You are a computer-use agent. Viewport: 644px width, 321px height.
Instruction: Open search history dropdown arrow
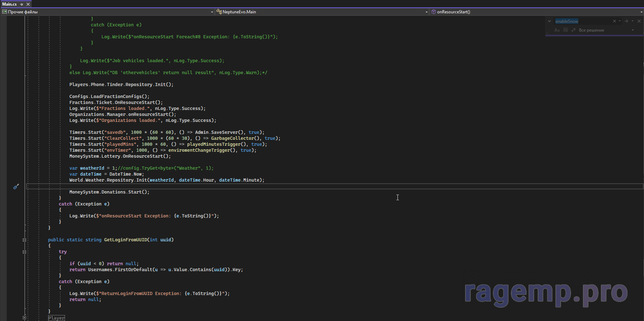[620, 21]
